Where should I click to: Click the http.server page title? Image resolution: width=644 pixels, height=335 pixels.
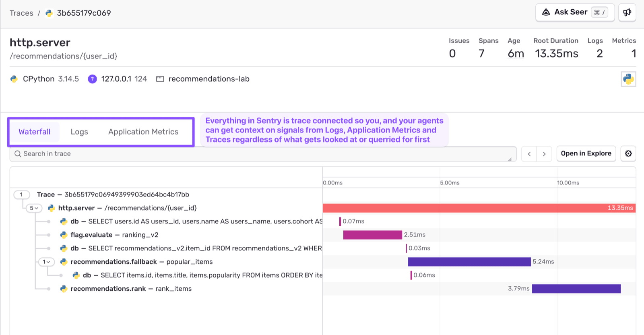click(x=40, y=42)
